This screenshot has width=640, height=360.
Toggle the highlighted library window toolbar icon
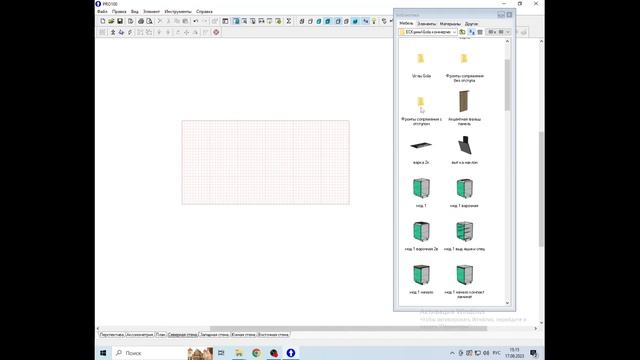[236, 21]
